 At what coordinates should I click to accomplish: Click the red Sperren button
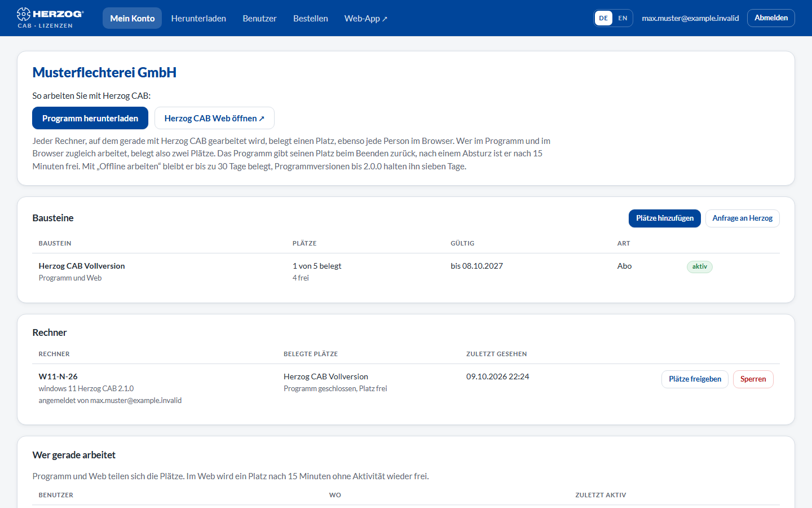pos(753,379)
